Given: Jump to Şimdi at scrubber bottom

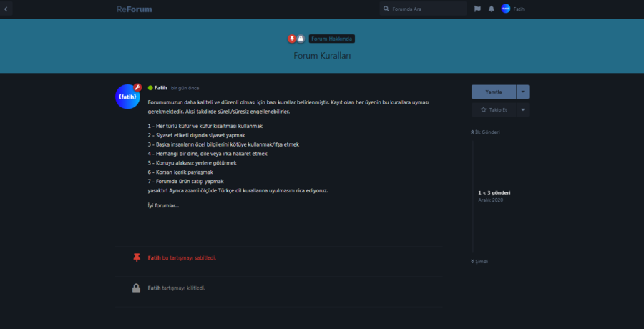Looking at the screenshot, I should (479, 261).
